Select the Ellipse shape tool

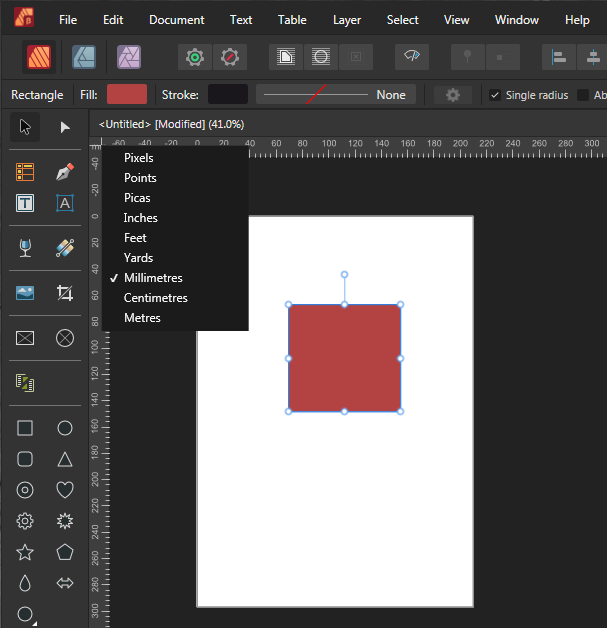point(64,428)
